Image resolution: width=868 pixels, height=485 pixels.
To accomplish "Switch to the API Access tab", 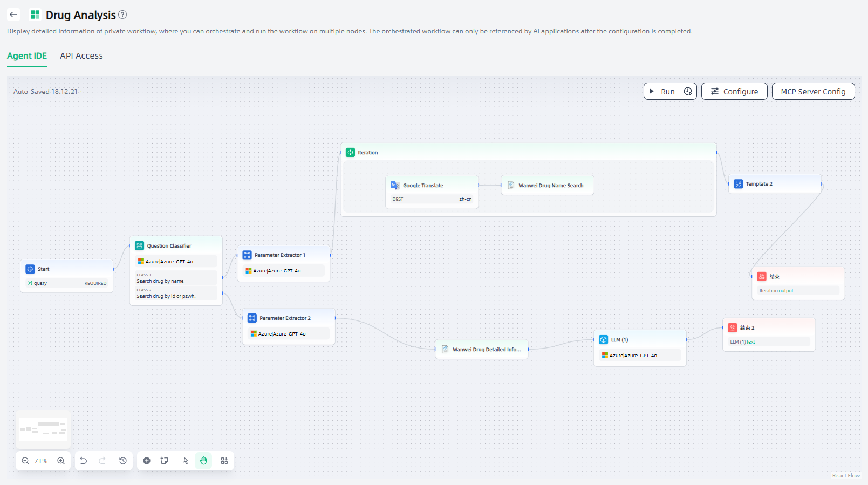I will click(81, 56).
